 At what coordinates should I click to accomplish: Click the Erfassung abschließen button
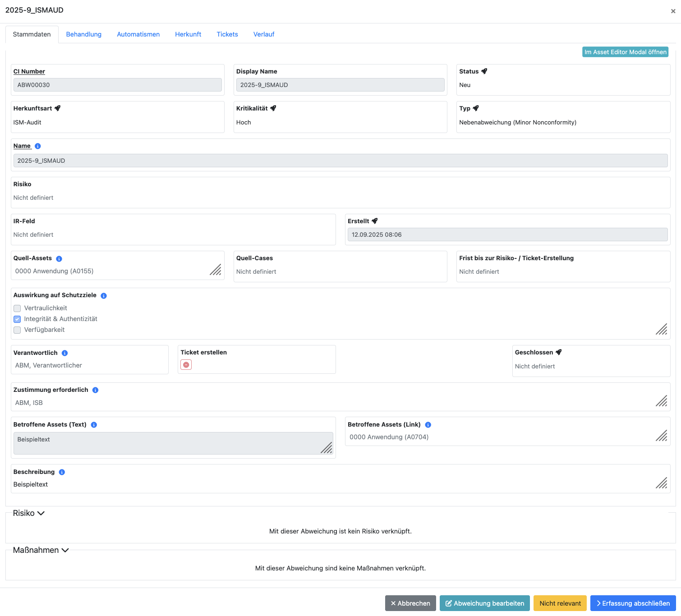click(x=633, y=603)
